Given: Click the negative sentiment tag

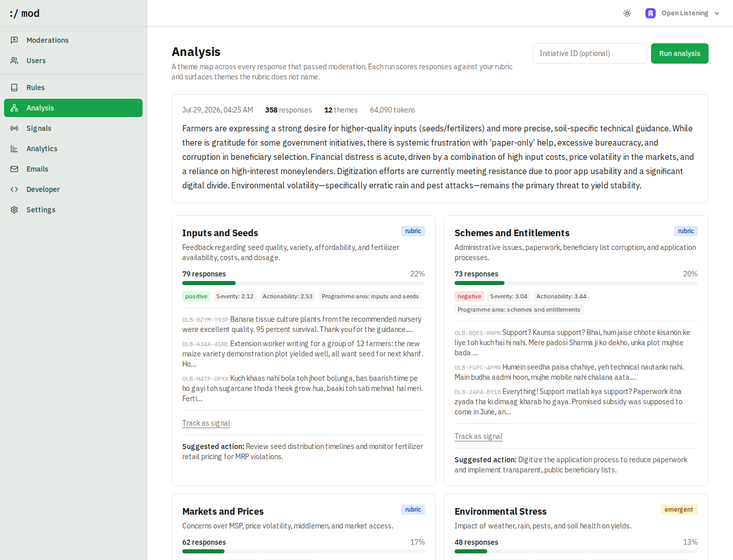Looking at the screenshot, I should tap(469, 296).
